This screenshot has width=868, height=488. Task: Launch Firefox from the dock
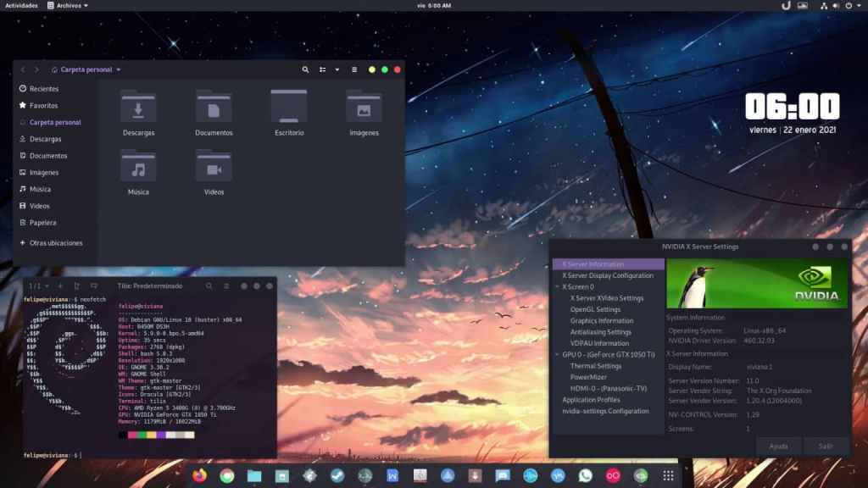[x=200, y=475]
